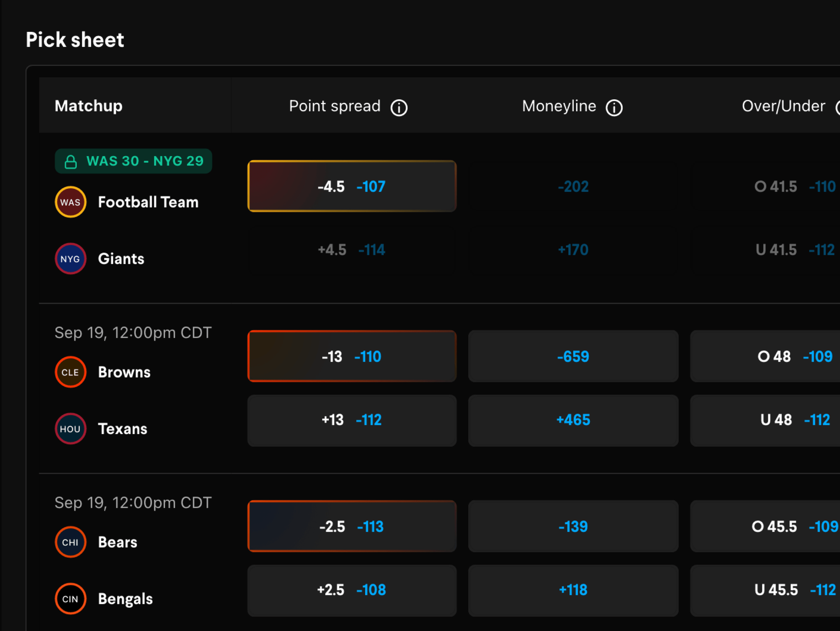Pick Texans +13 point spread

pyautogui.click(x=352, y=420)
